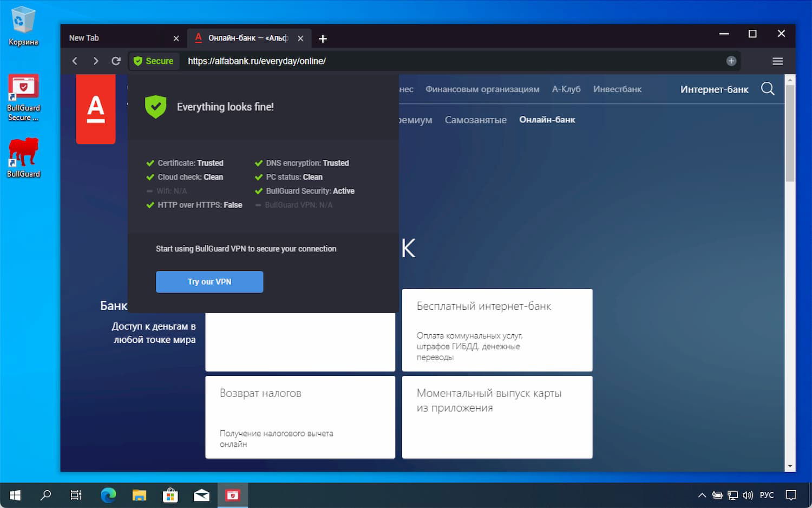
Task: Open the Инвестбанк section
Action: pos(617,89)
